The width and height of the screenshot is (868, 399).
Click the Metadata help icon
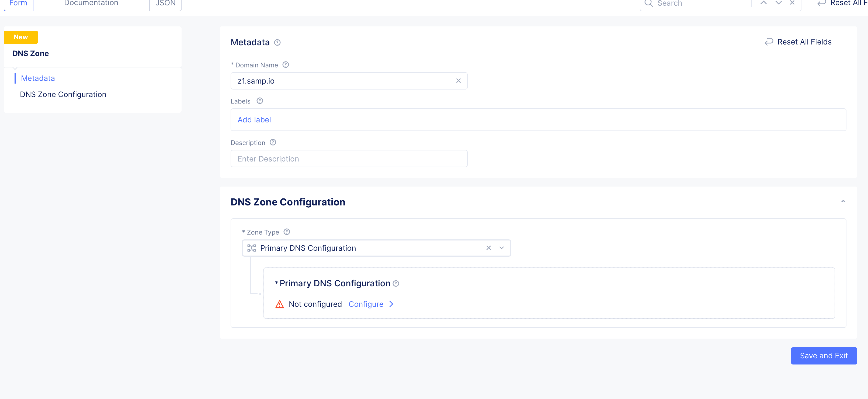pos(277,43)
